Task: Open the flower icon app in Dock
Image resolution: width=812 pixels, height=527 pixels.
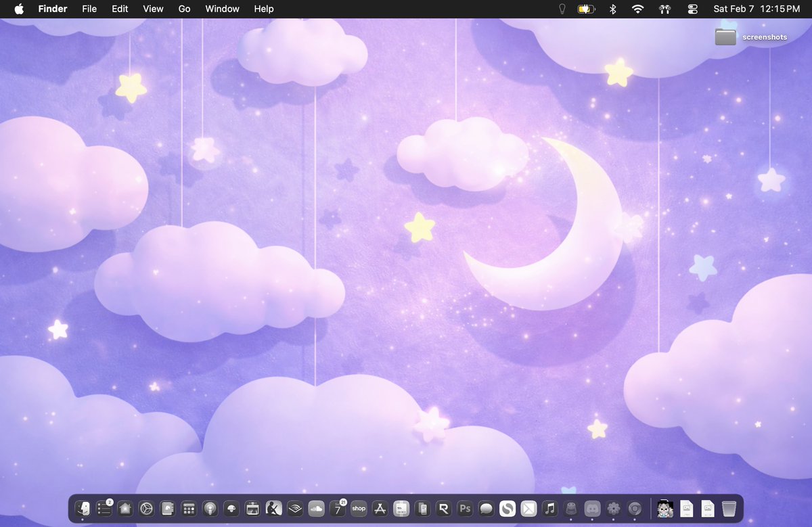Action: pyautogui.click(x=614, y=508)
